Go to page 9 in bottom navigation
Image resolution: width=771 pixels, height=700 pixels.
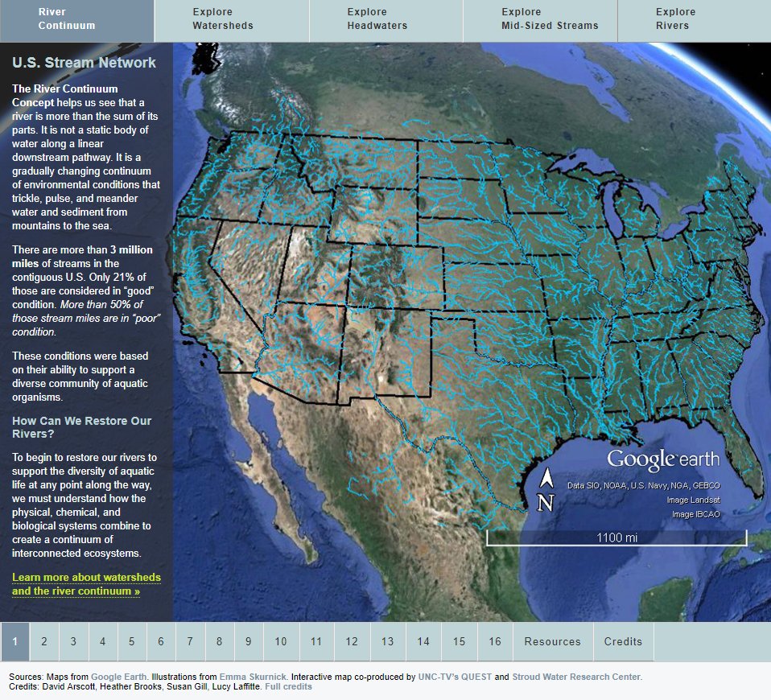click(x=249, y=641)
